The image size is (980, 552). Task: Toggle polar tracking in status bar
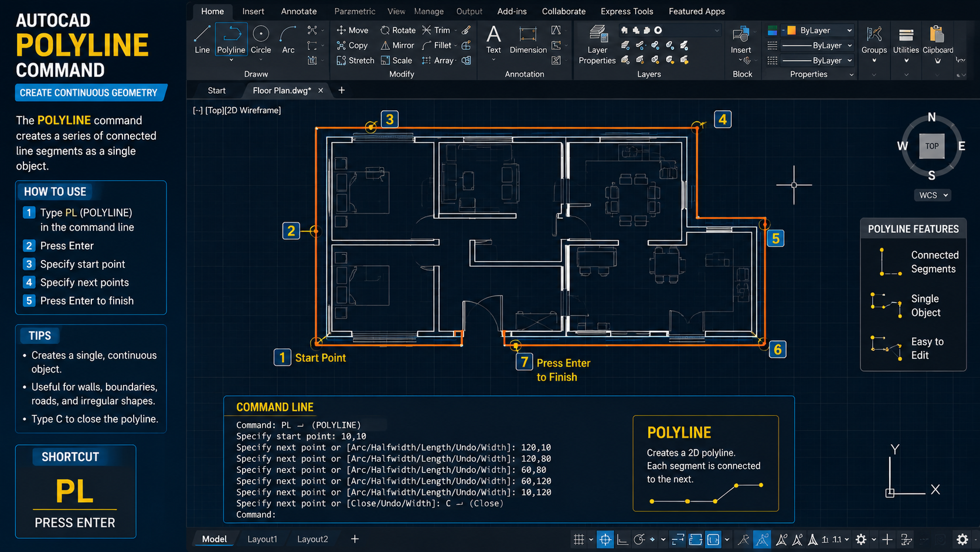[x=639, y=539]
